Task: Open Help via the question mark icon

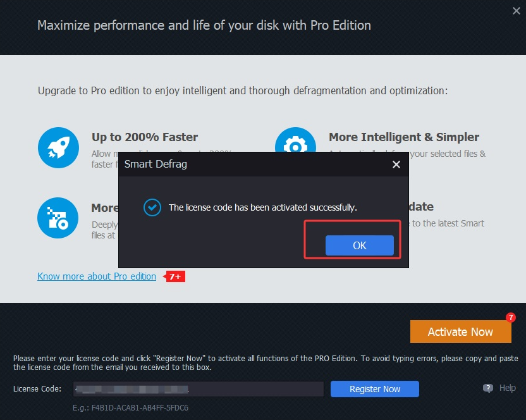Action: coord(487,388)
